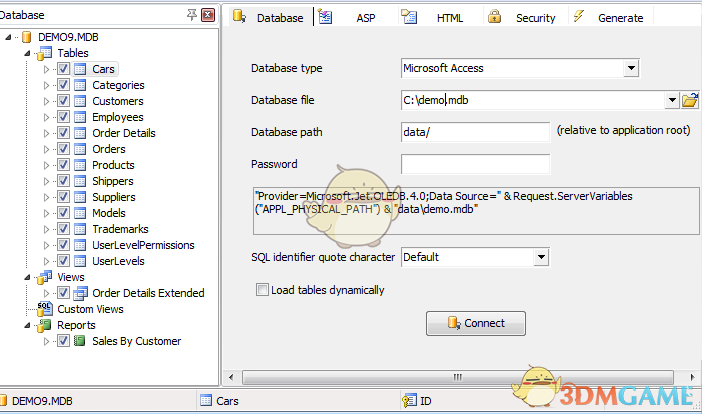Open the Database file dropdown arrow
704x414 pixels.
pyautogui.click(x=672, y=100)
